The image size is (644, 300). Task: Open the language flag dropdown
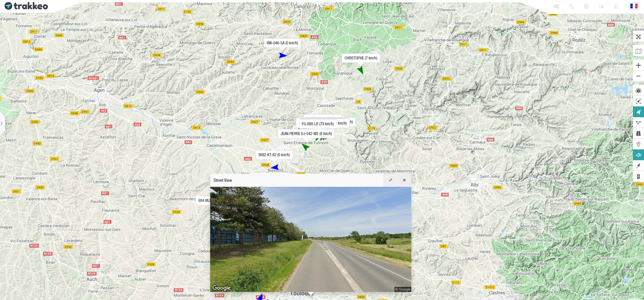[x=634, y=6]
